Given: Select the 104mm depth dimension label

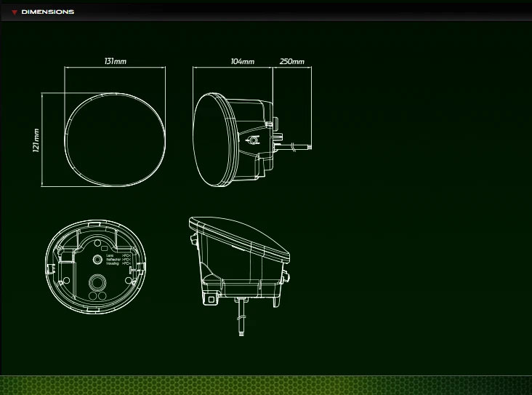Looking at the screenshot, I should 242,62.
